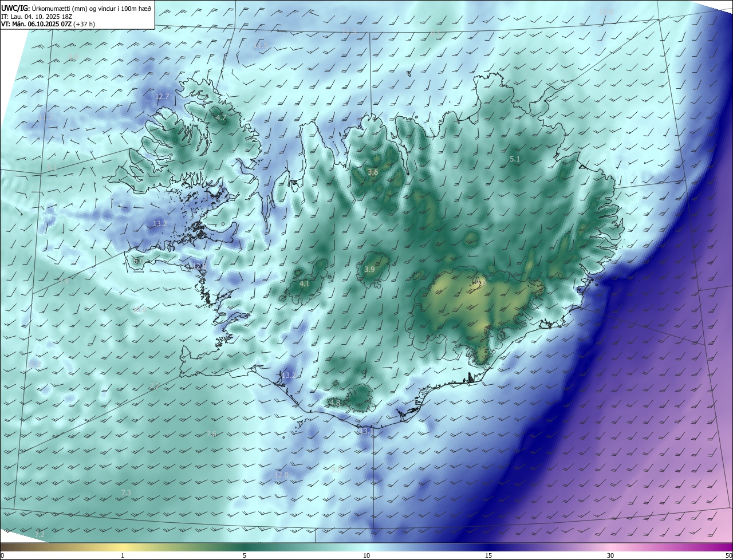The image size is (733, 560).
Task: Click the 10 tick on the color scale
Action: click(x=366, y=555)
